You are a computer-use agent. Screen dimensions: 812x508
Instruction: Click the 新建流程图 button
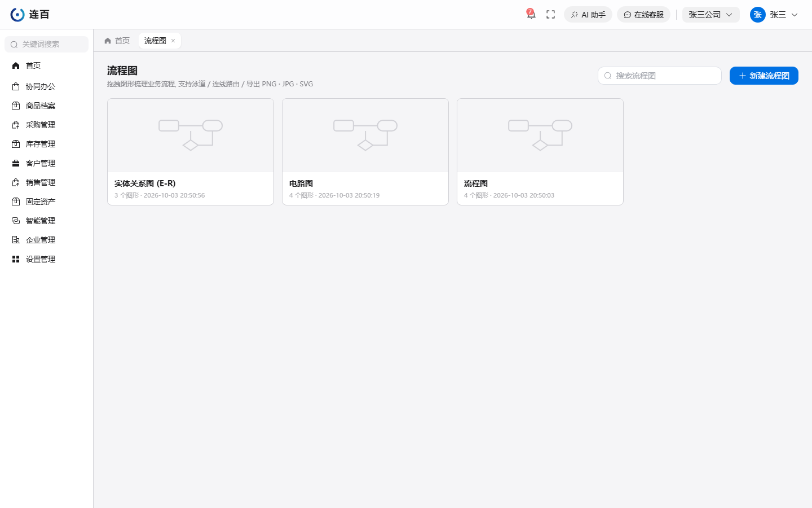pyautogui.click(x=764, y=76)
